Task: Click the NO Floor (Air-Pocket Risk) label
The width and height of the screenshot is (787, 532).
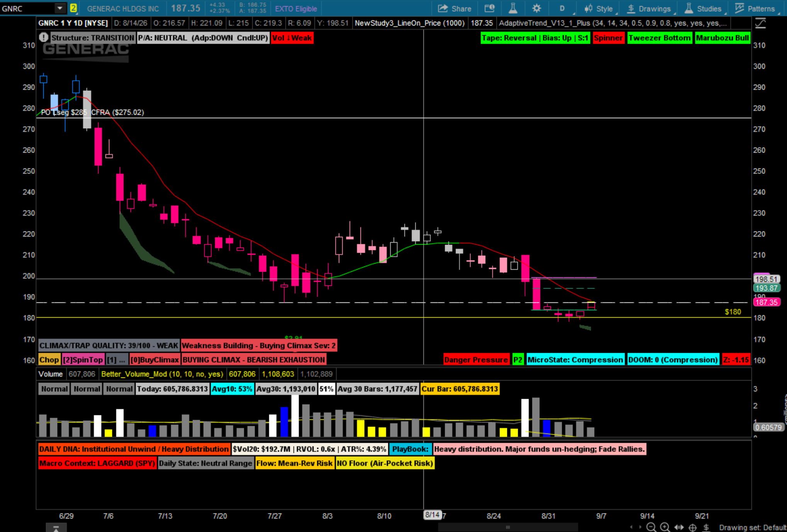Action: [385, 463]
